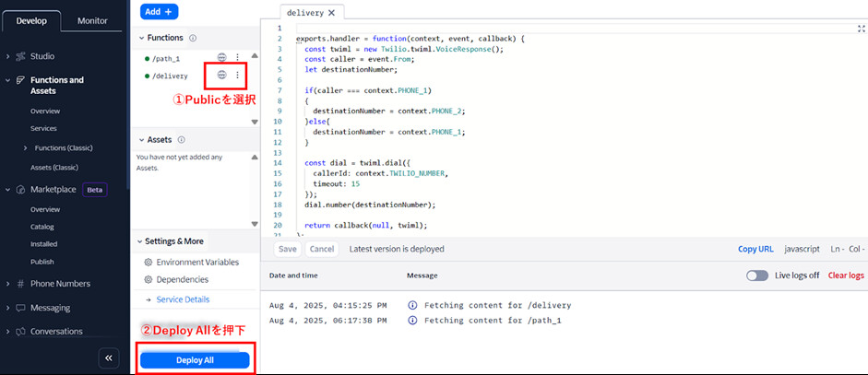The height and width of the screenshot is (375, 868).
Task: Select the /path_1 function in the list
Action: pos(165,59)
